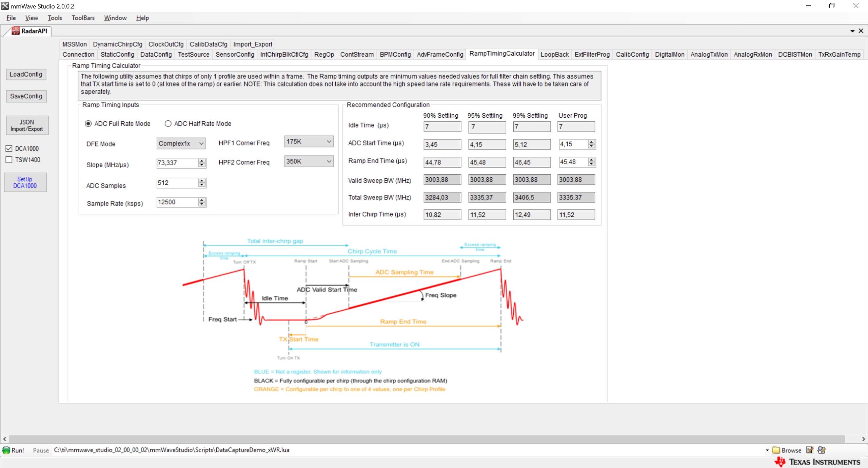Click the User Prog Idle Time field
Screen dimensions: 868x468
click(576, 126)
